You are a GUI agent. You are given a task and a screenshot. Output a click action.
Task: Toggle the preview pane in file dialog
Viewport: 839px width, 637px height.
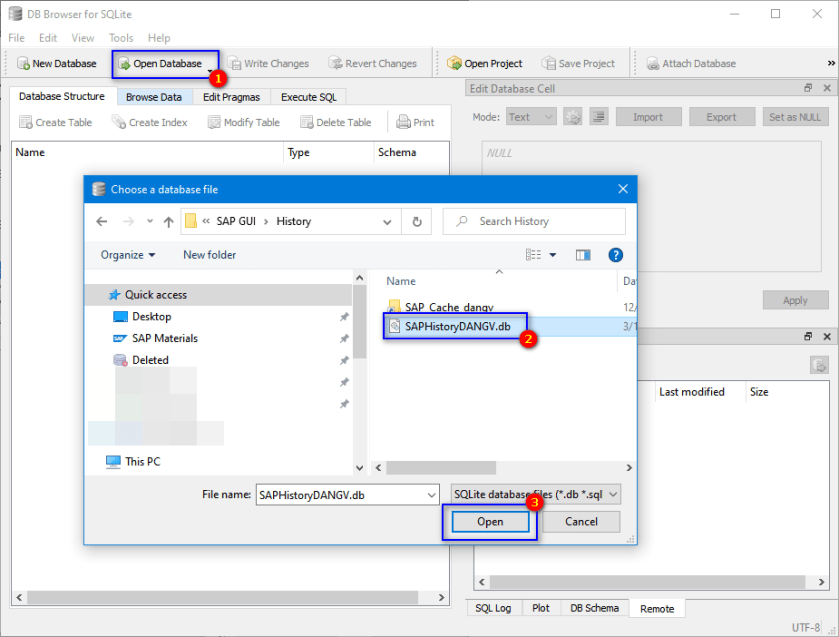click(x=583, y=255)
